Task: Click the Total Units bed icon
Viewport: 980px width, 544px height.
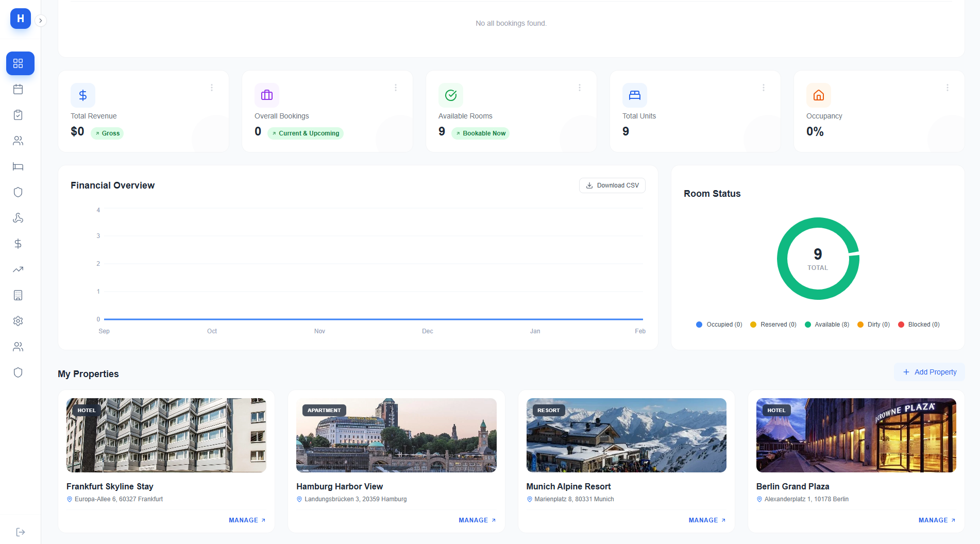Action: click(x=635, y=95)
